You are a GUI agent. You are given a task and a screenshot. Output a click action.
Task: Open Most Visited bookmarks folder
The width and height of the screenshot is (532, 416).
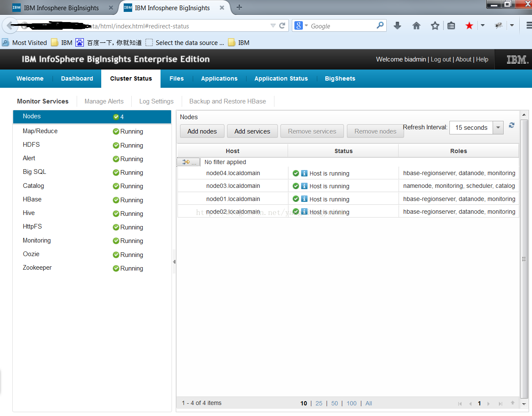[25, 42]
